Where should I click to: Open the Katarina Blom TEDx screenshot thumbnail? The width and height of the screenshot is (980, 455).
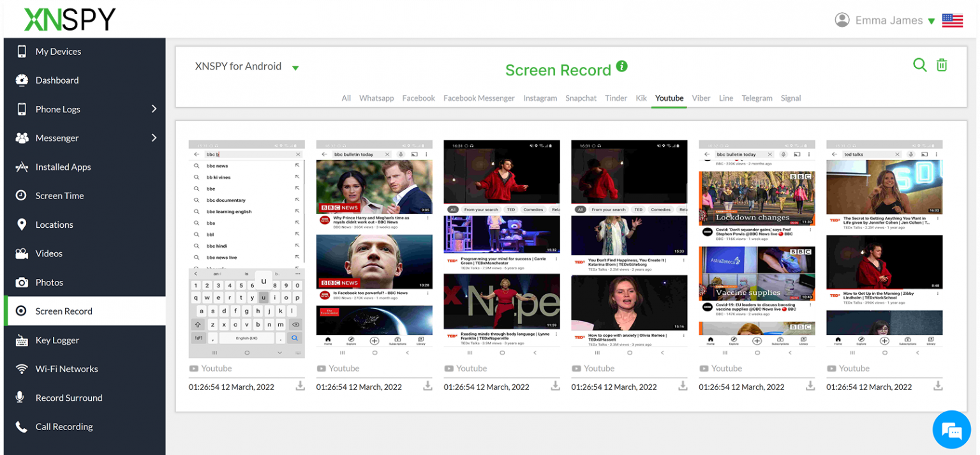pos(630,249)
